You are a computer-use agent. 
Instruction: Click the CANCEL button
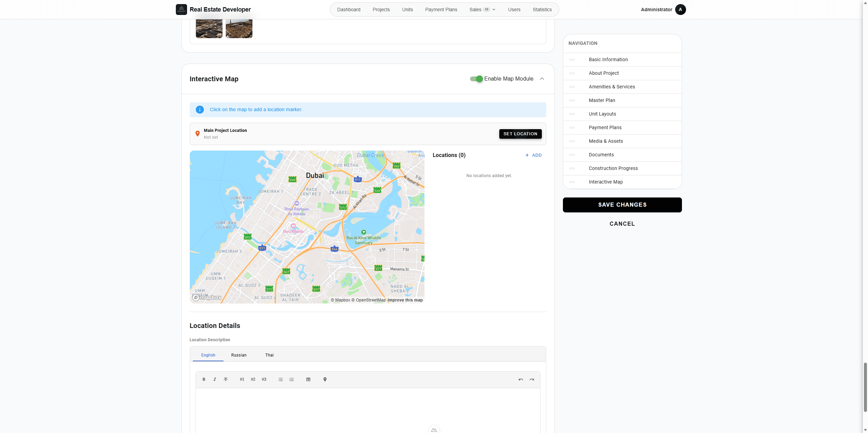pos(622,224)
